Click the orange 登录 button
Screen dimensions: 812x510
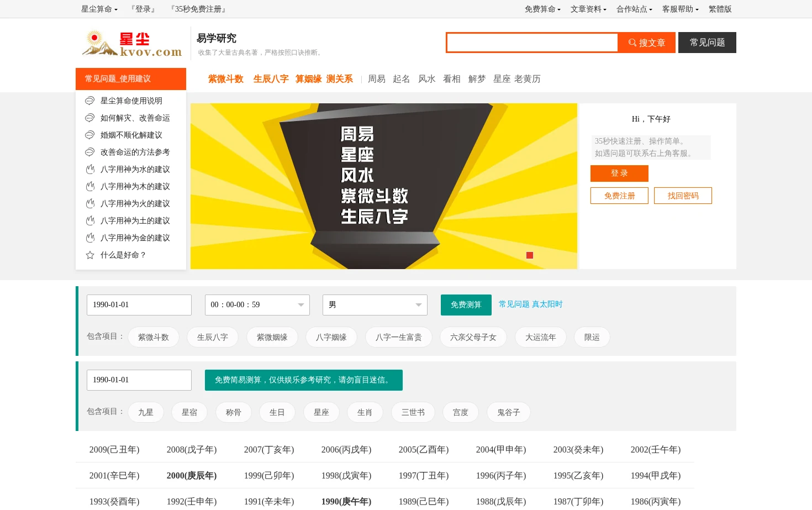tap(619, 173)
